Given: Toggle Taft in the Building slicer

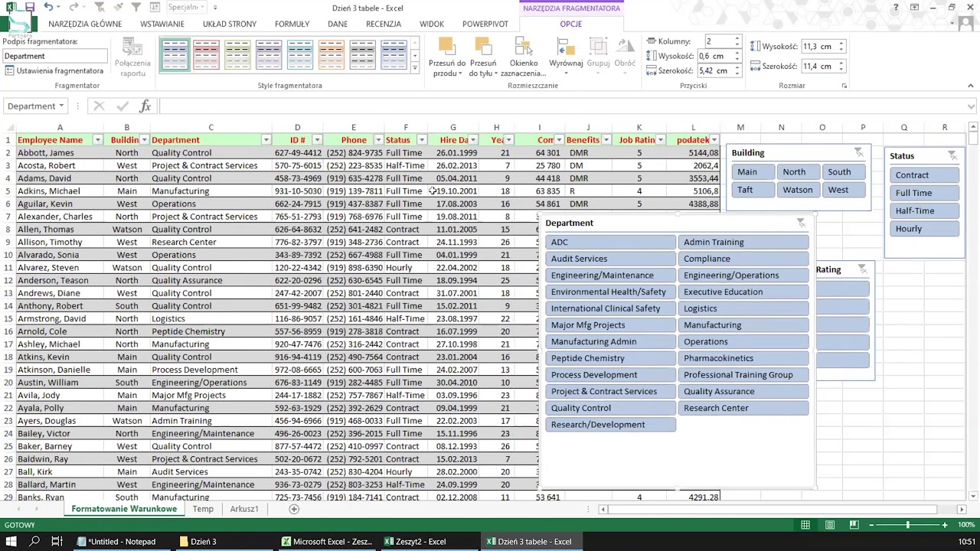Looking at the screenshot, I should [x=753, y=190].
